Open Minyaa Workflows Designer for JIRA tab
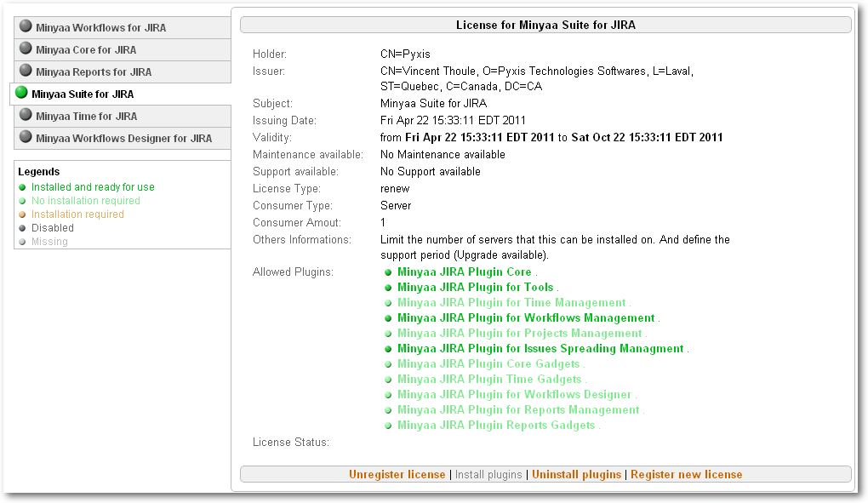This screenshot has height=503, width=868. tap(123, 139)
